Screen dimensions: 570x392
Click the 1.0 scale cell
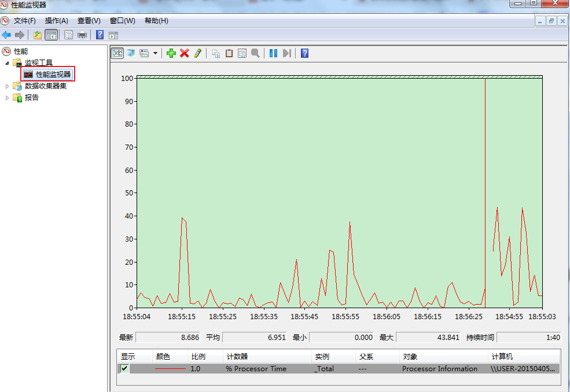pos(195,369)
